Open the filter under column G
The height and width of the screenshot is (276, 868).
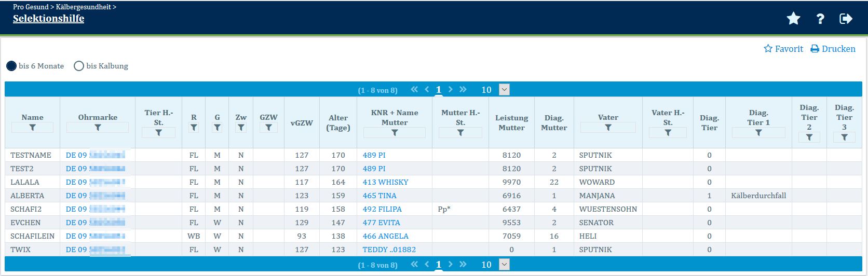[x=217, y=128]
